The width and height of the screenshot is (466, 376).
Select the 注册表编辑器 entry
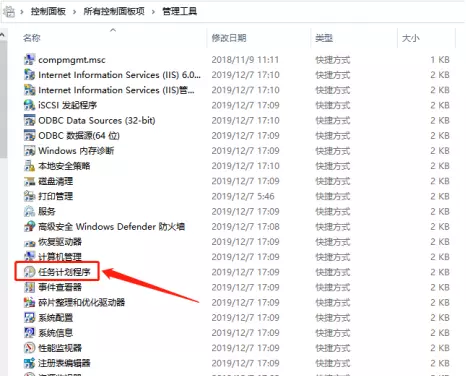click(64, 363)
